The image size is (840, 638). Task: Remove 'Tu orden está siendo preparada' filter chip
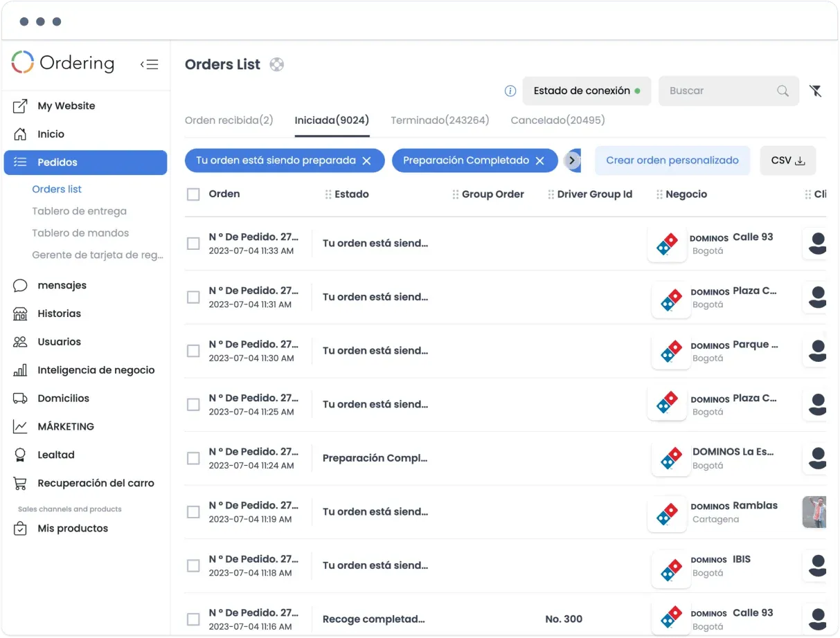[x=367, y=161]
